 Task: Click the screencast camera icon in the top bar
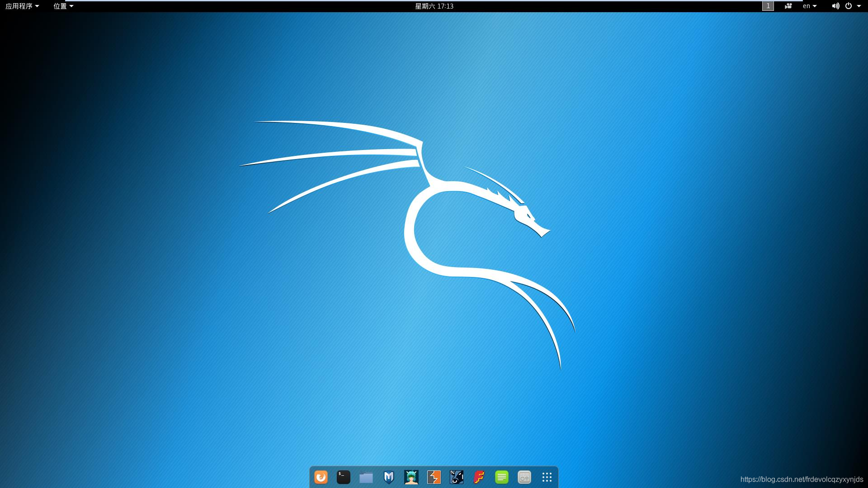point(788,6)
